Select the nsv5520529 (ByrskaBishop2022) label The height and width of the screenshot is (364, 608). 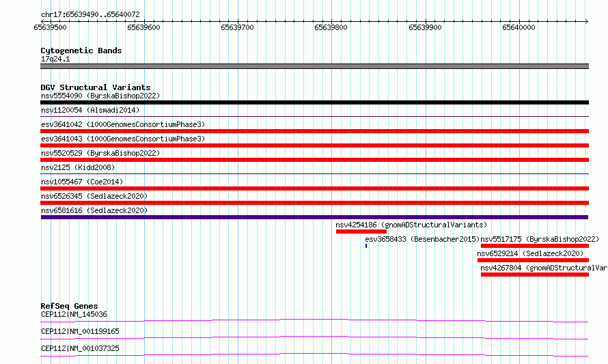pyautogui.click(x=100, y=153)
